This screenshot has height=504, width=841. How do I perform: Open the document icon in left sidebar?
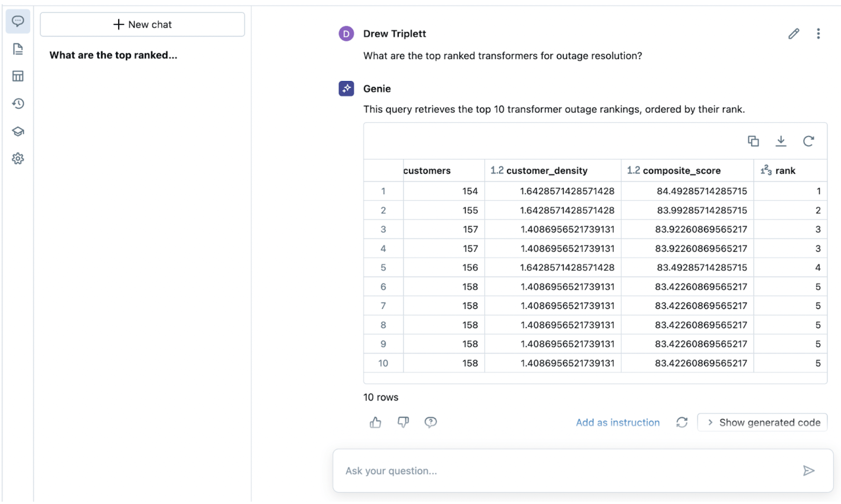(x=18, y=49)
